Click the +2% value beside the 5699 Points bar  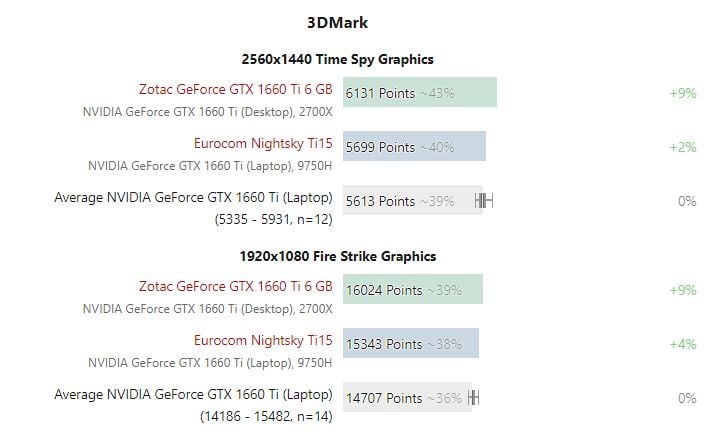pyautogui.click(x=683, y=147)
